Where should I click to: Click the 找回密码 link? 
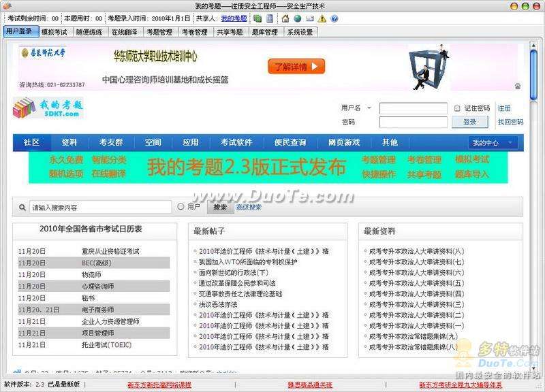click(x=510, y=122)
